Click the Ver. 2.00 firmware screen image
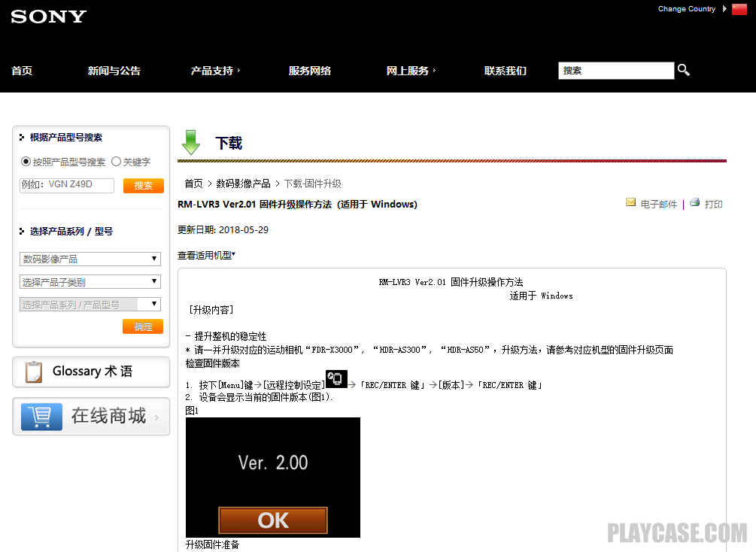This screenshot has height=552, width=756. coord(273,478)
